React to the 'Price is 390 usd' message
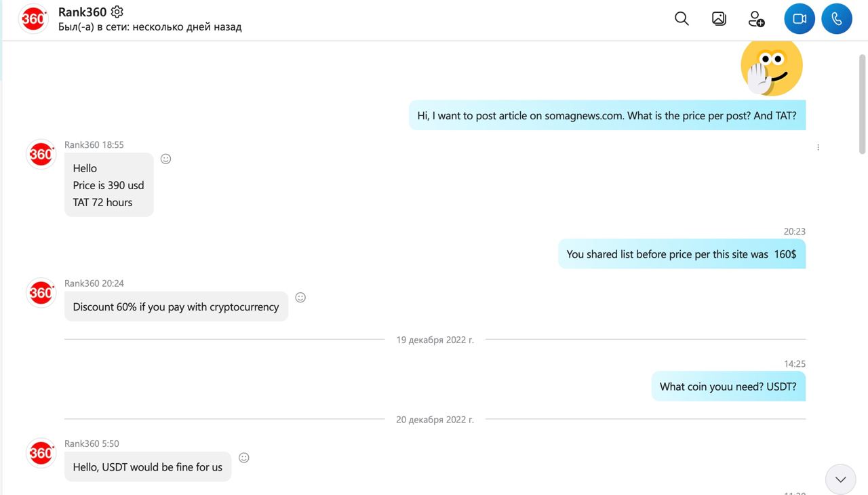868x495 pixels. click(165, 159)
